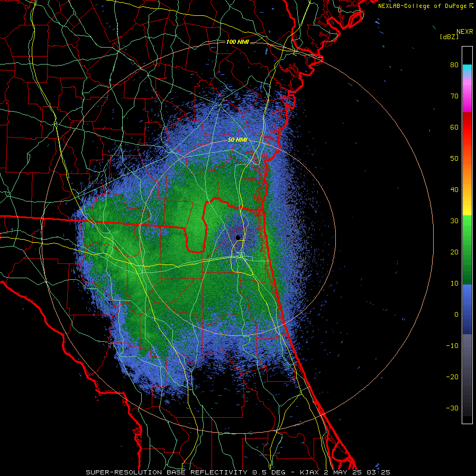Click the -20 value on dBZ scale
476x476 pixels.
(452, 377)
